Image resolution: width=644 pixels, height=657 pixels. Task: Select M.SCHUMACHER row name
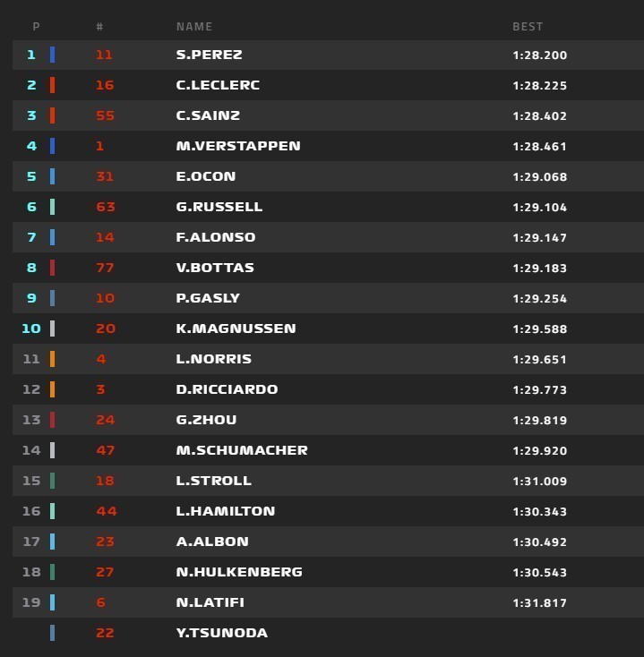click(242, 450)
